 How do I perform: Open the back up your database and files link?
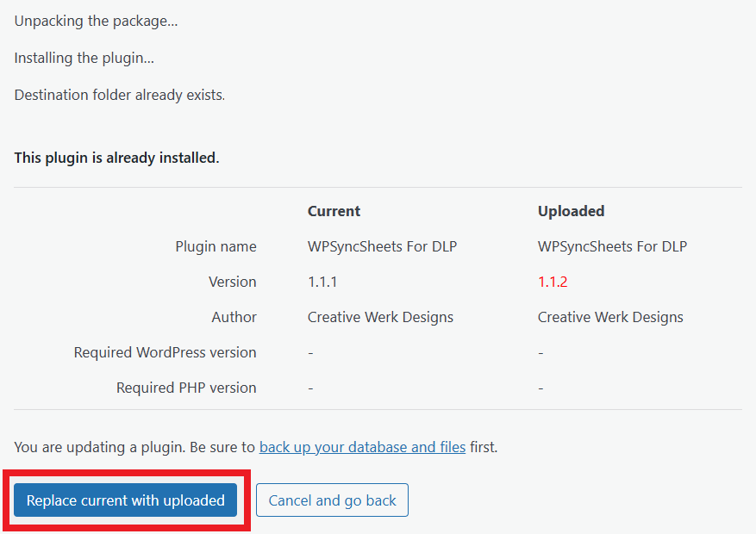(363, 447)
